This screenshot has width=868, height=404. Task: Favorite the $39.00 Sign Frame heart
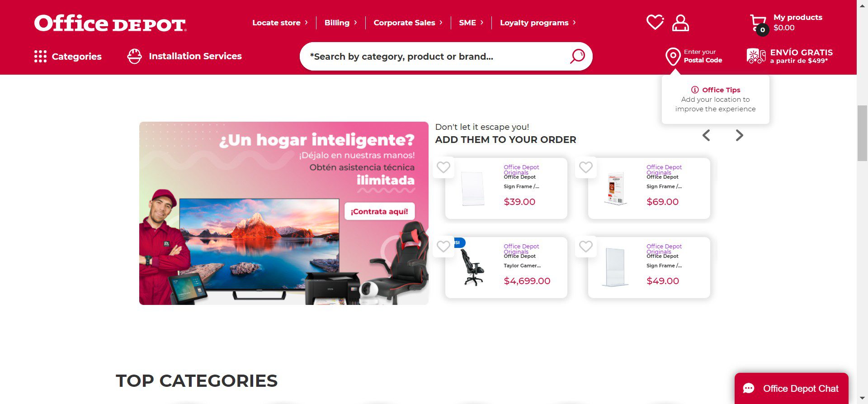(443, 167)
